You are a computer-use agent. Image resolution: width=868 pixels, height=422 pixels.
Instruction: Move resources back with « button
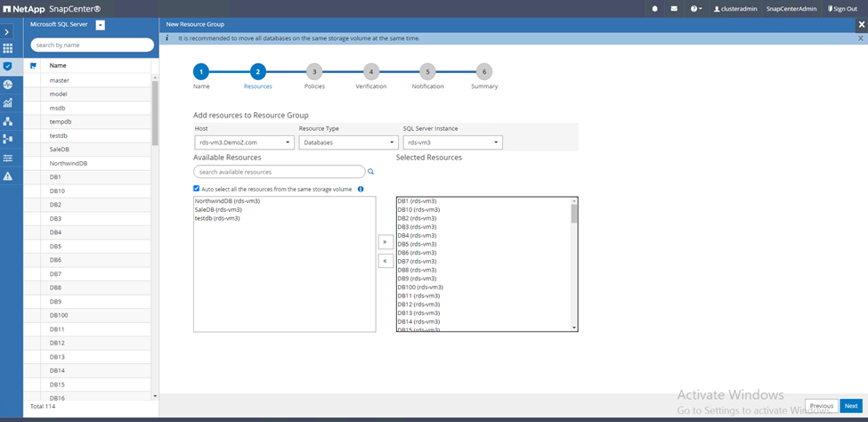(x=385, y=260)
